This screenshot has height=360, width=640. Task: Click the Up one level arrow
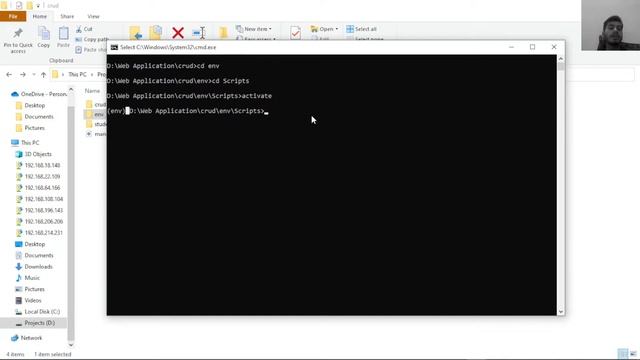tap(43, 75)
